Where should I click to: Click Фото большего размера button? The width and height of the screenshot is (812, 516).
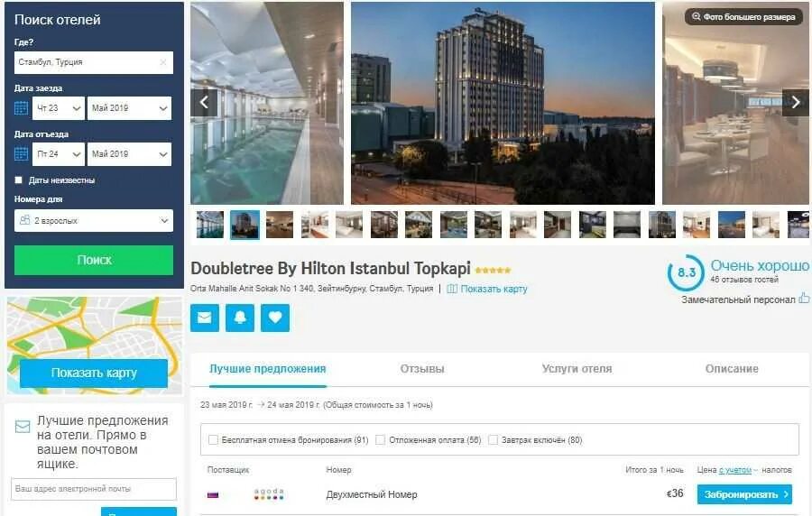click(x=743, y=17)
